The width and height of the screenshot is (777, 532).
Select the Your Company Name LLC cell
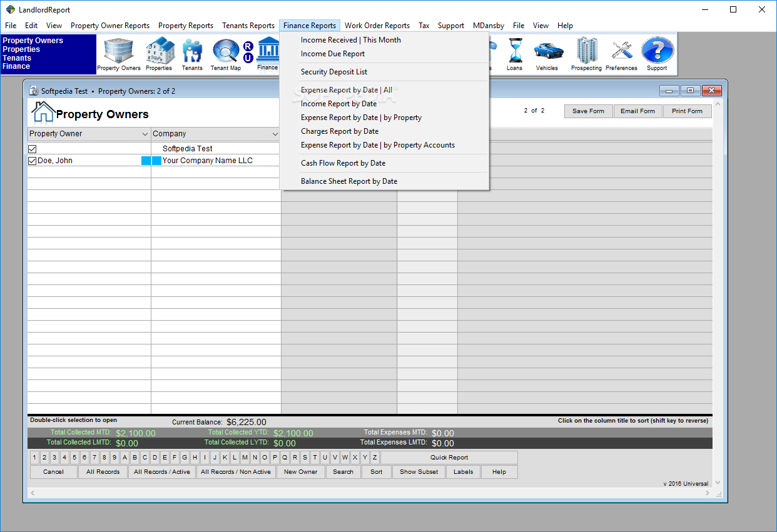tap(216, 161)
